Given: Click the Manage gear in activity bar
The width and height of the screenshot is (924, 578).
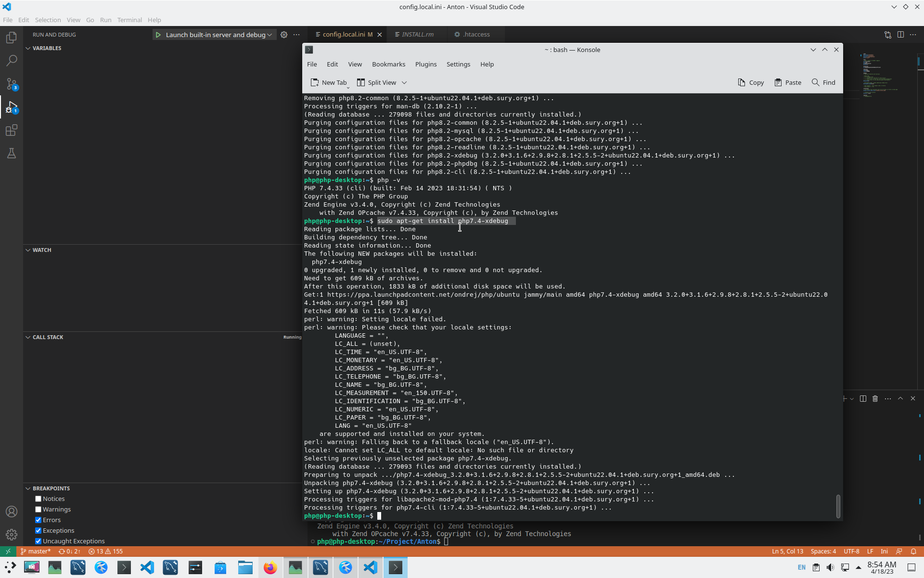Looking at the screenshot, I should [12, 535].
